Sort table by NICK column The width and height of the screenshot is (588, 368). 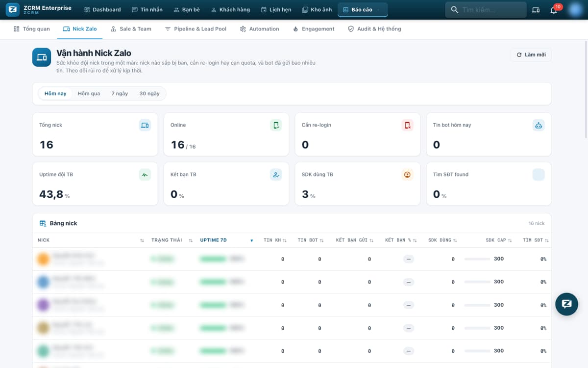point(91,240)
